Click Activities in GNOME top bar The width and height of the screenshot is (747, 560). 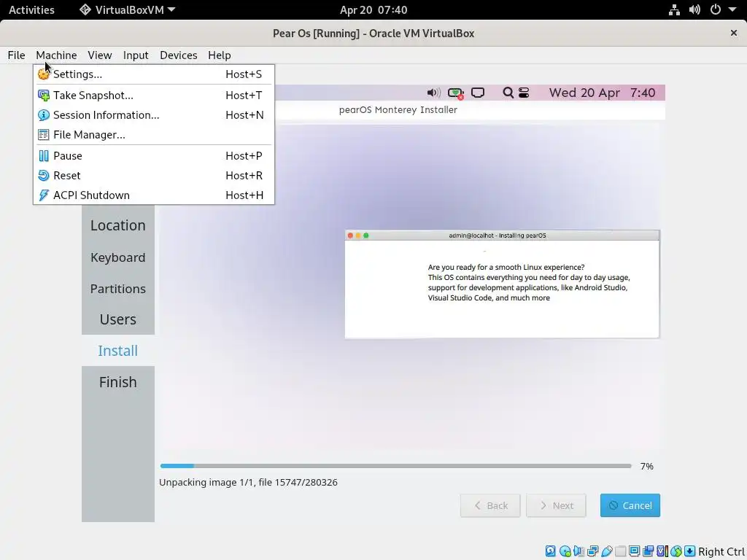pyautogui.click(x=31, y=9)
